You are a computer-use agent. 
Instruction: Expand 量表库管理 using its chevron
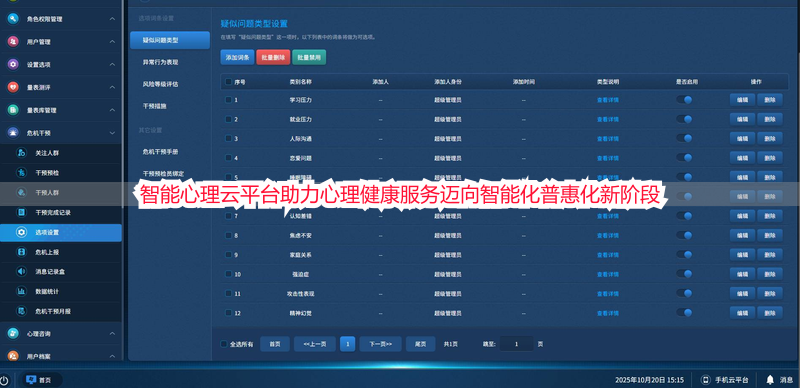pos(112,110)
